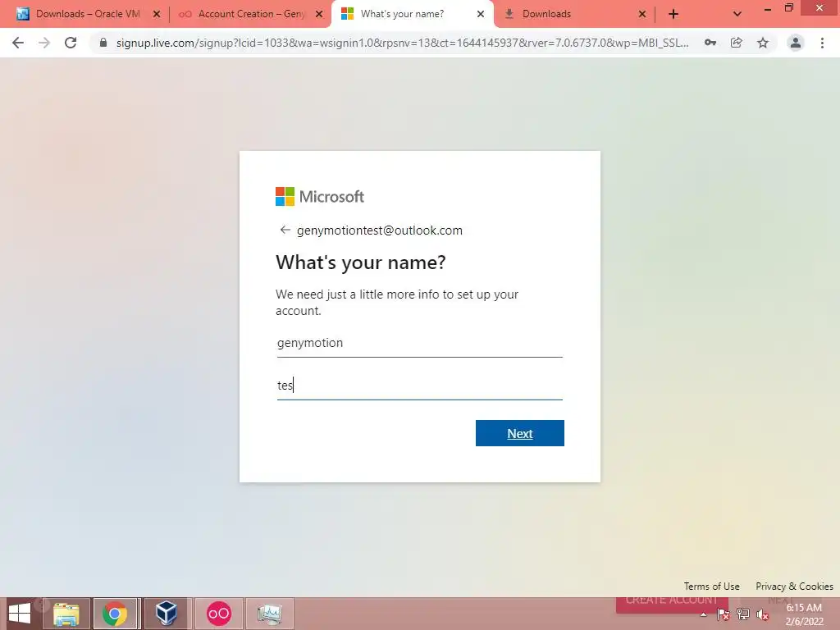
Task: Close the Downloads tab
Action: tap(642, 15)
